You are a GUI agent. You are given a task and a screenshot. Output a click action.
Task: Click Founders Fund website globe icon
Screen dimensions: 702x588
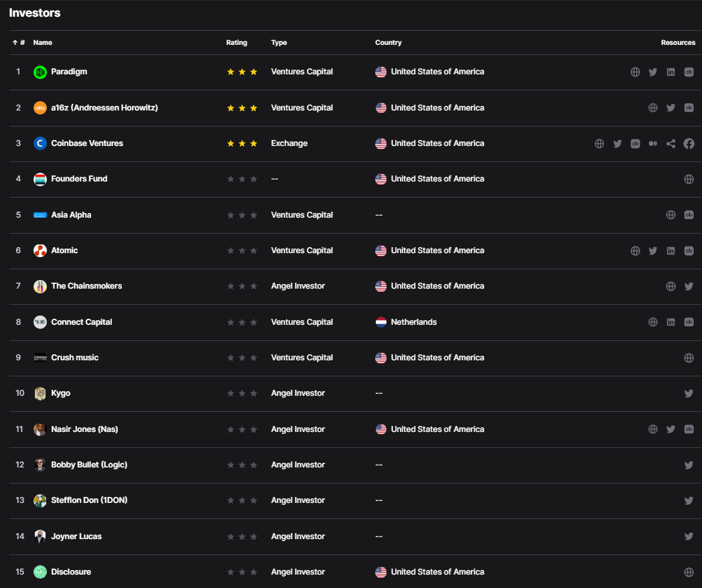click(x=689, y=179)
